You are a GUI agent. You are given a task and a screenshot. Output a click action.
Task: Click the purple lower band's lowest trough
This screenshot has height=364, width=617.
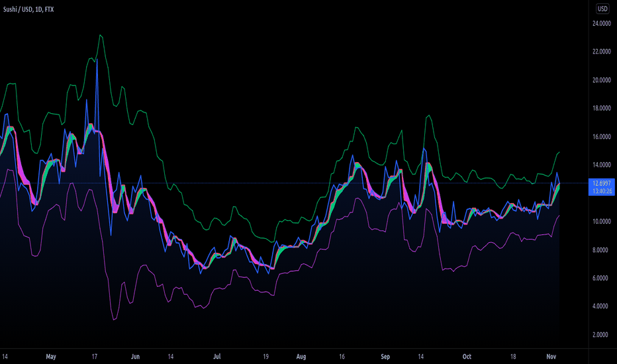(x=114, y=320)
